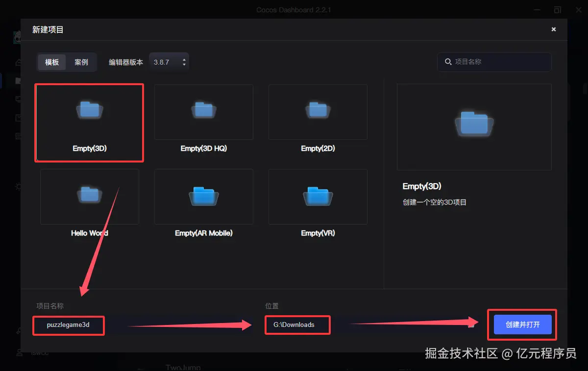Pick the Empty(2D) template
This screenshot has width=588, height=371.
[318, 119]
